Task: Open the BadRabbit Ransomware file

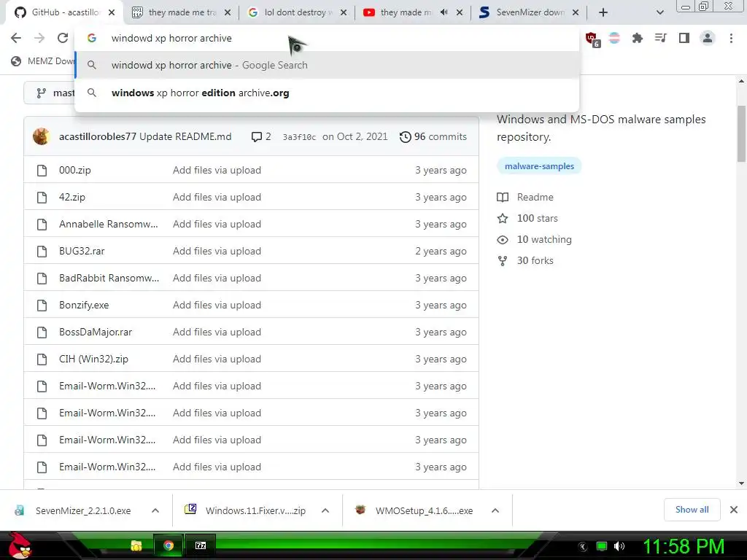Action: 109,278
